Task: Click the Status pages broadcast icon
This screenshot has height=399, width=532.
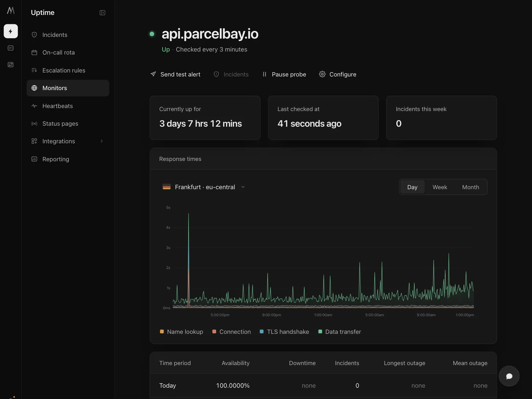Action: pyautogui.click(x=34, y=124)
